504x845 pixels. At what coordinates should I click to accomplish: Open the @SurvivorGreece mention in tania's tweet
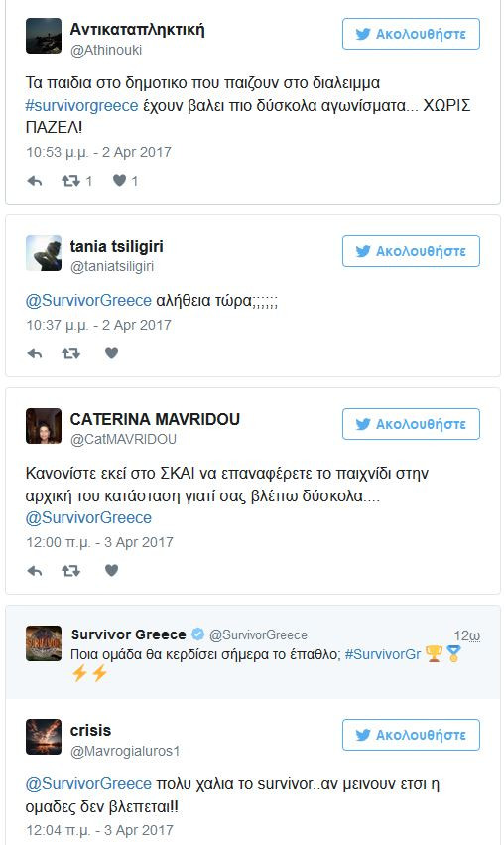tap(88, 300)
